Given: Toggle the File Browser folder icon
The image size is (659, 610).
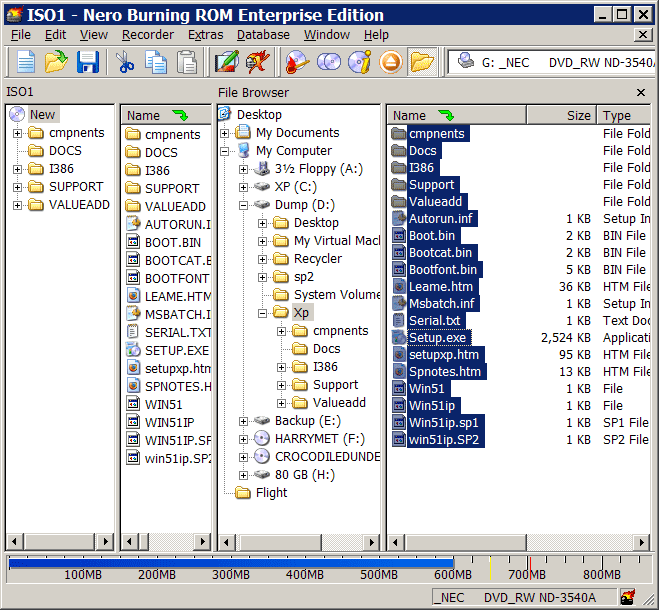Looking at the screenshot, I should (x=422, y=62).
